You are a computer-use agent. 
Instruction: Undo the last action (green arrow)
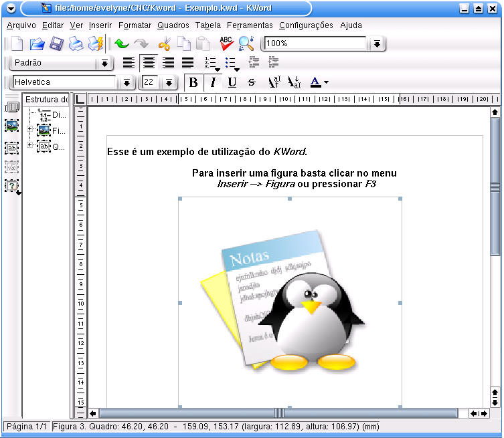[122, 43]
